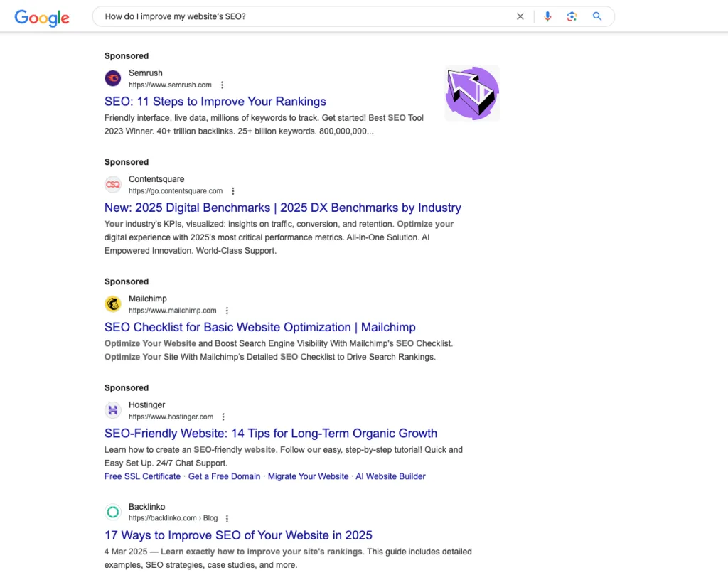Click the Backlinko site name
This screenshot has height=580, width=728.
pos(146,507)
